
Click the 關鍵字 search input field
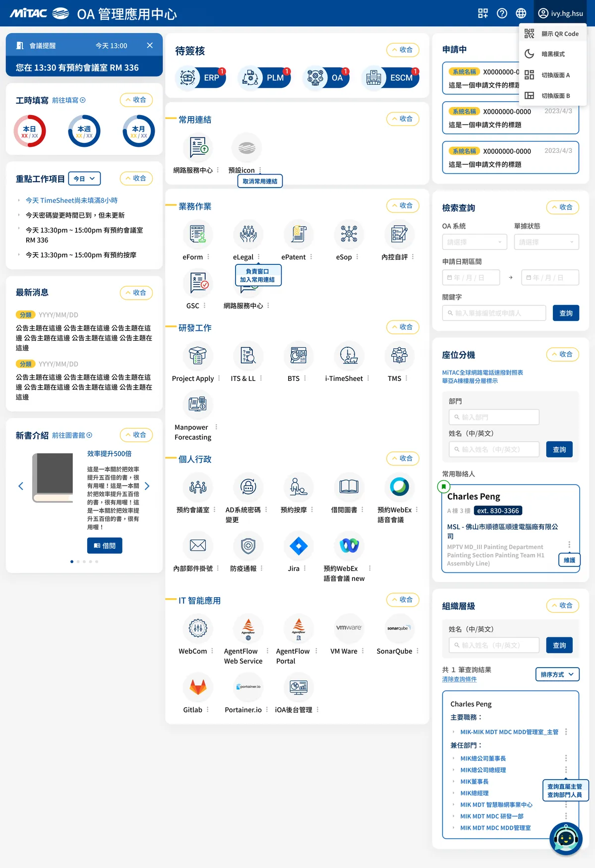494,313
